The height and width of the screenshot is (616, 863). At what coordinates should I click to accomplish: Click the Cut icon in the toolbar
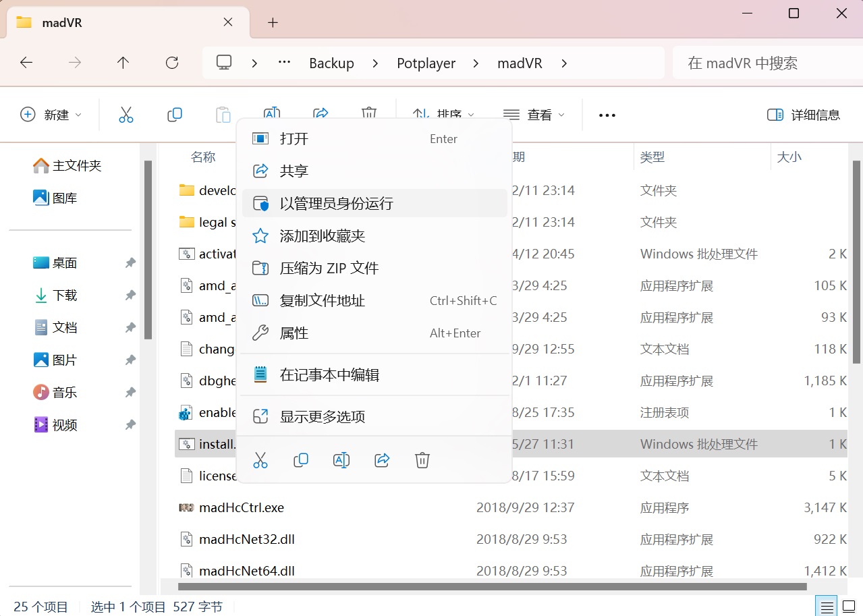(126, 115)
